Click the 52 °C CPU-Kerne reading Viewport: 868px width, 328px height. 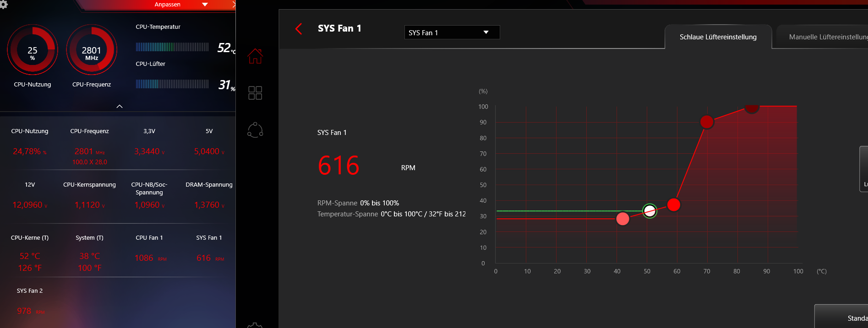coord(30,256)
